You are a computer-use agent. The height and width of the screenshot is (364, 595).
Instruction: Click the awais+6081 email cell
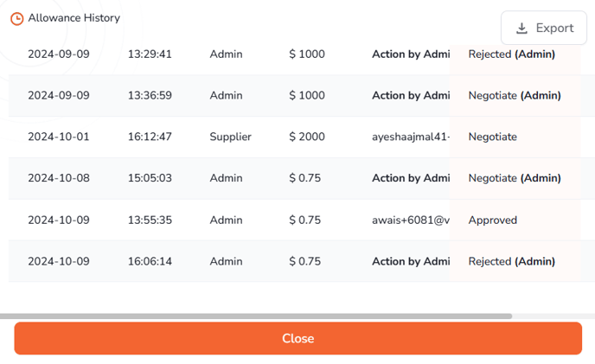411,220
